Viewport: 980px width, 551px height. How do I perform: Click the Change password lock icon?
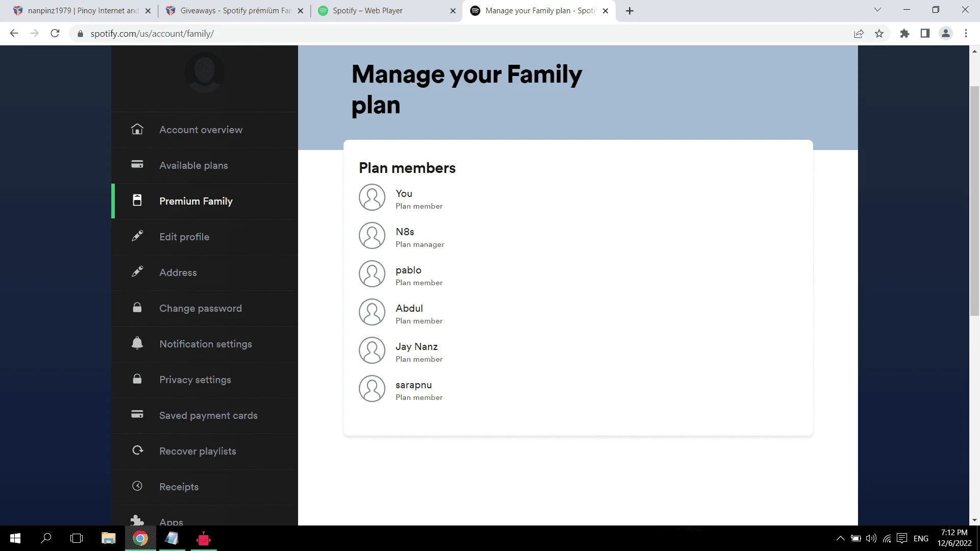point(137,307)
